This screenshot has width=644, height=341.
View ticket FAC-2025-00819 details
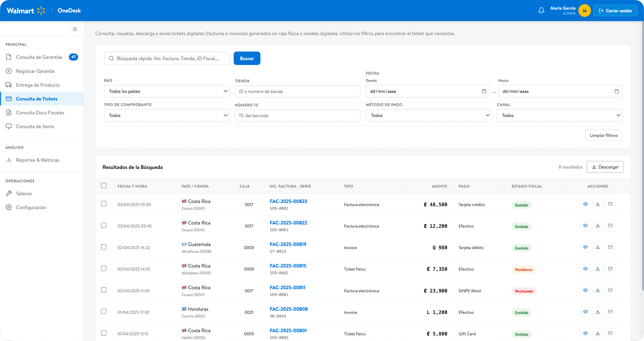click(x=585, y=247)
